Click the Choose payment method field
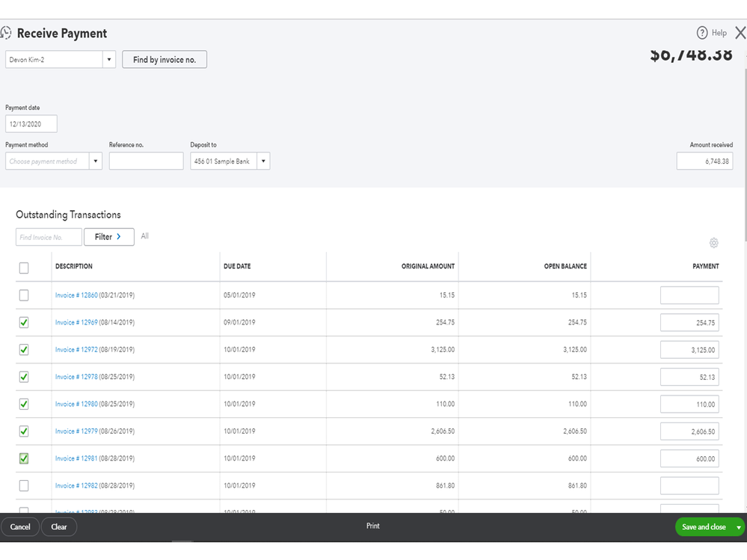The width and height of the screenshot is (747, 560). 47,161
